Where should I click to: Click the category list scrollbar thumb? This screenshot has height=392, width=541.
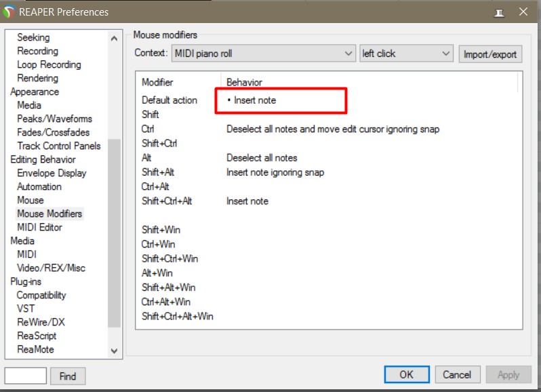click(114, 233)
